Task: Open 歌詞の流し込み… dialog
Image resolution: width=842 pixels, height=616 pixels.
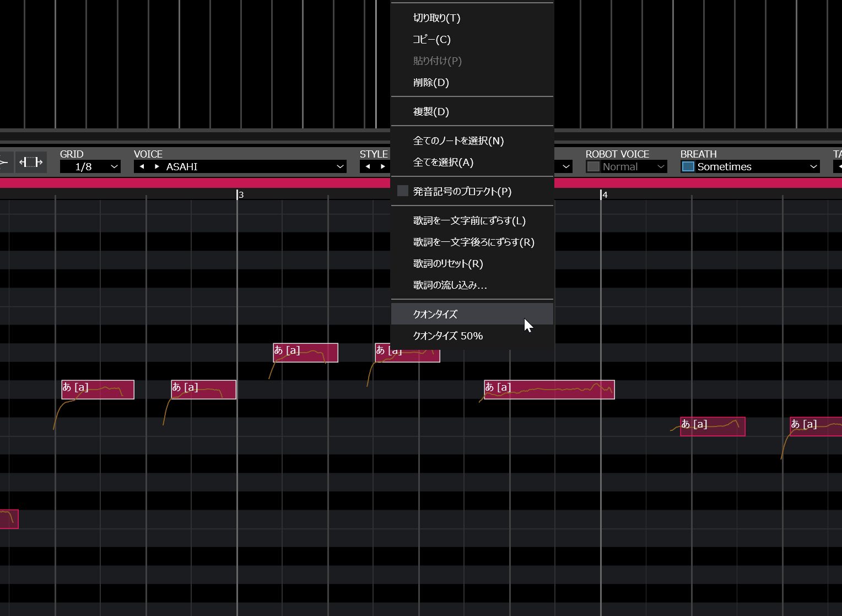Action: coord(472,285)
